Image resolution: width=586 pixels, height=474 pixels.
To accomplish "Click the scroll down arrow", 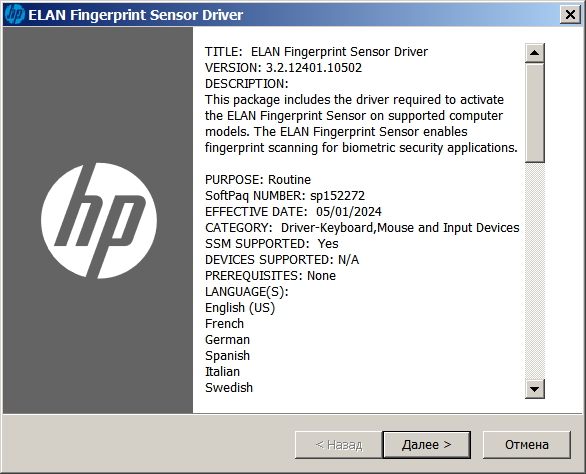I will [x=534, y=389].
